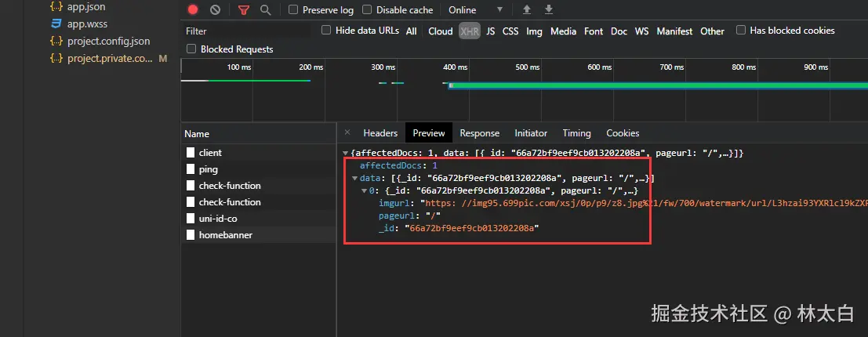Select the uni-id-co request row
This screenshot has width=868, height=337.
click(259, 219)
